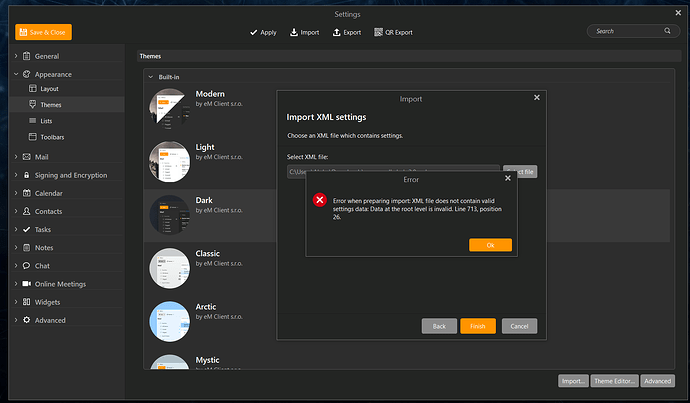The width and height of the screenshot is (690, 403).
Task: Expand the Chat section
Action: (16, 265)
